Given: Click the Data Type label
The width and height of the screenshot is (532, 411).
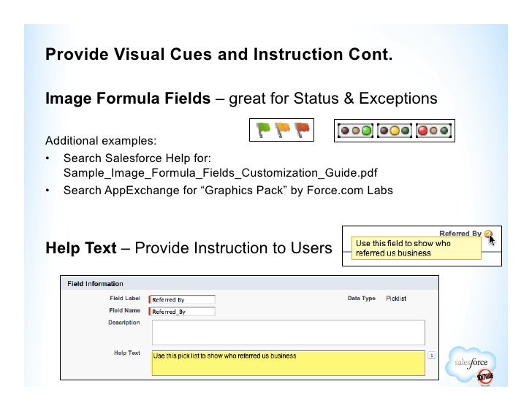Looking at the screenshot, I should (x=361, y=298).
